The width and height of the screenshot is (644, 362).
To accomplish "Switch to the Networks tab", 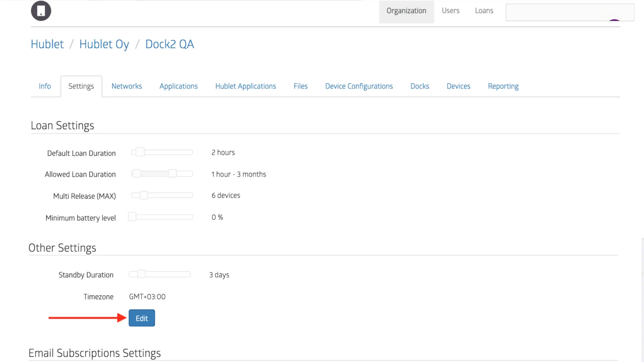I will [x=126, y=86].
